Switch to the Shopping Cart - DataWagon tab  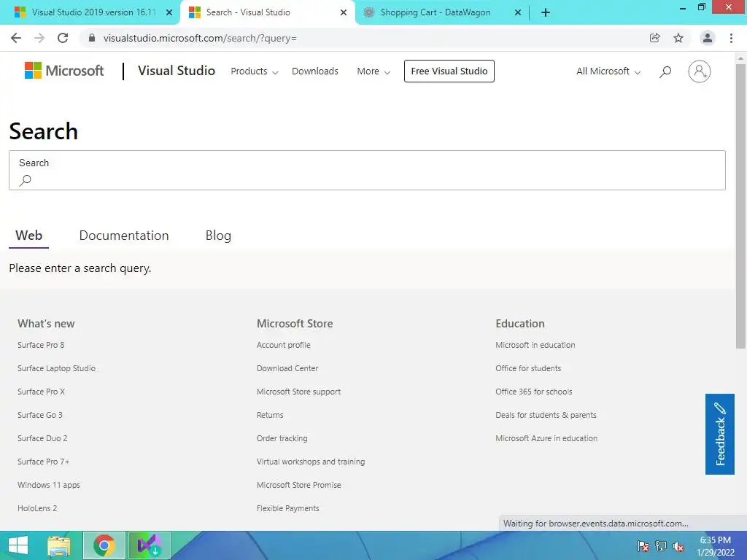point(435,12)
